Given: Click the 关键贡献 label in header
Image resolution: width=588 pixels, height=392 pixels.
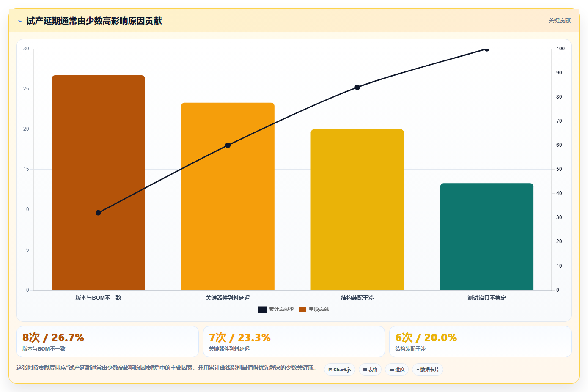Looking at the screenshot, I should (x=559, y=20).
